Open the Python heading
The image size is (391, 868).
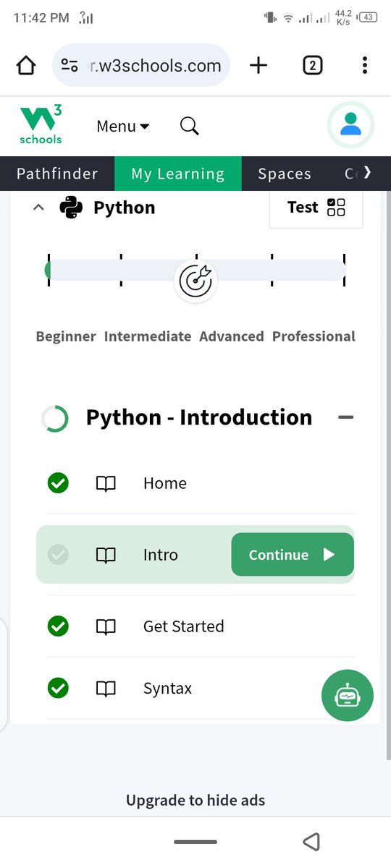click(x=125, y=208)
